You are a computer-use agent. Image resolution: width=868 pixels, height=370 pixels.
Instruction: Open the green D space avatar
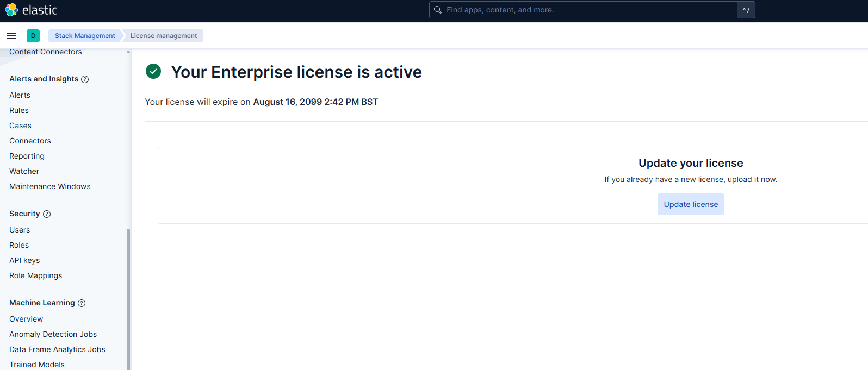(33, 36)
